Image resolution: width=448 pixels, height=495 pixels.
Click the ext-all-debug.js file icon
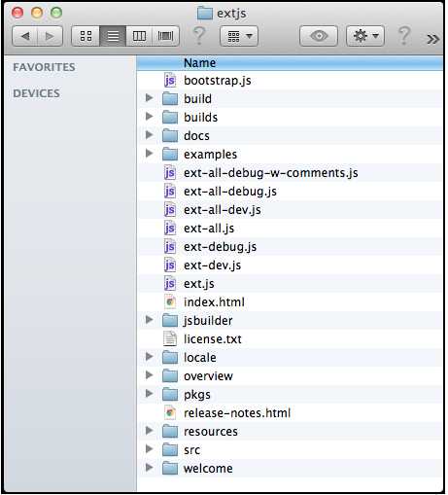pos(170,192)
